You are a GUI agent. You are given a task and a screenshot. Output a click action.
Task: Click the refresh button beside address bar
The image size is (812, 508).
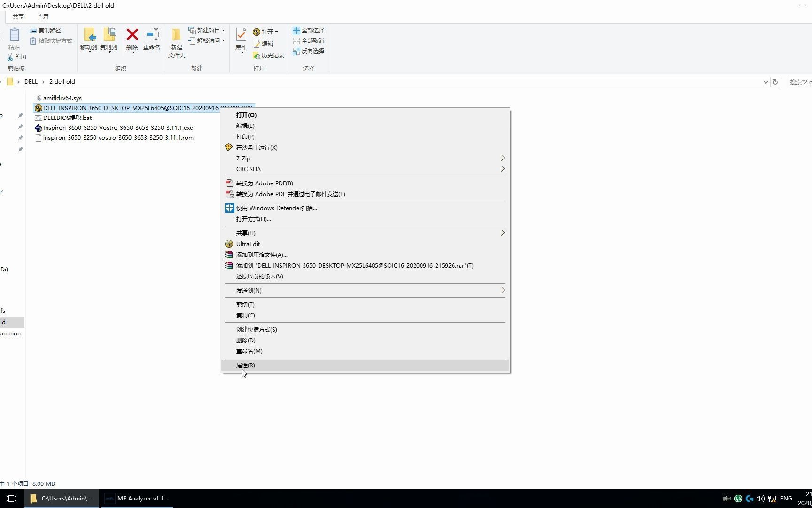click(775, 82)
